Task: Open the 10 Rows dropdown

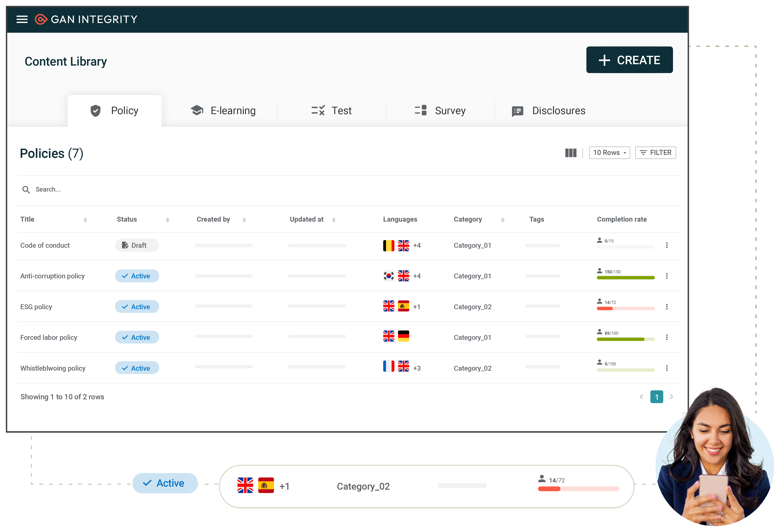Action: point(609,153)
